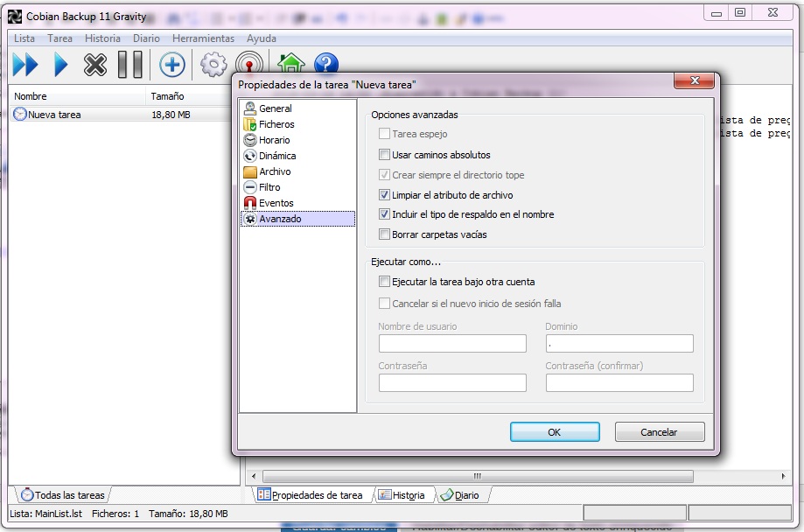Uncheck Limpiar el atributo de archivo

coord(384,194)
